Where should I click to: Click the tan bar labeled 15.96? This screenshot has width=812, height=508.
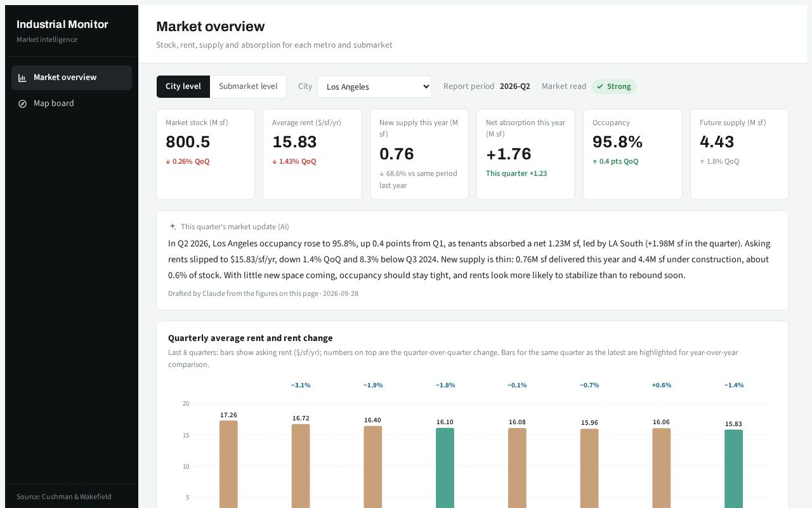(589, 469)
